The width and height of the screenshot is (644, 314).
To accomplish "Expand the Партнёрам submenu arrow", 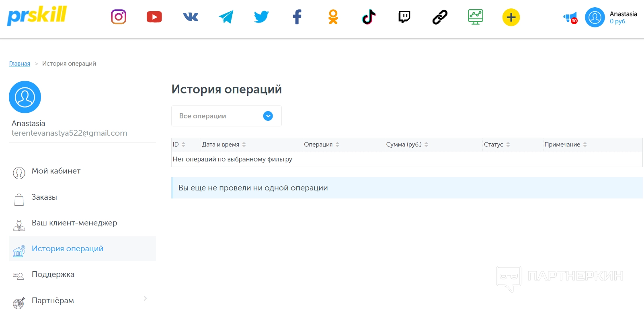I will (145, 298).
